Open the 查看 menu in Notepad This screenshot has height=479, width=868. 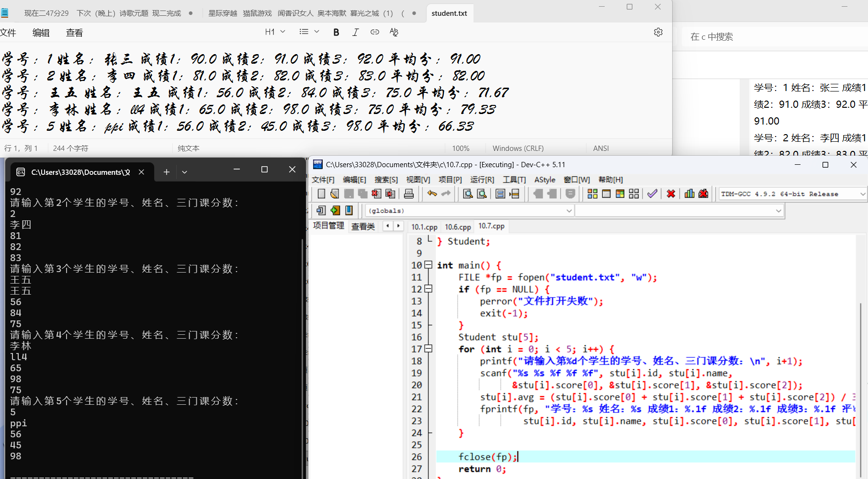click(74, 33)
